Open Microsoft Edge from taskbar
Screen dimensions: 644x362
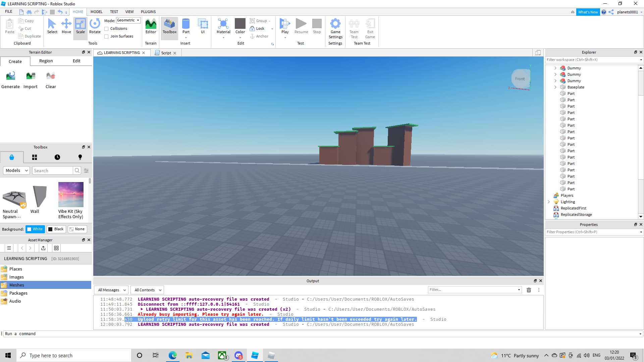(172, 355)
